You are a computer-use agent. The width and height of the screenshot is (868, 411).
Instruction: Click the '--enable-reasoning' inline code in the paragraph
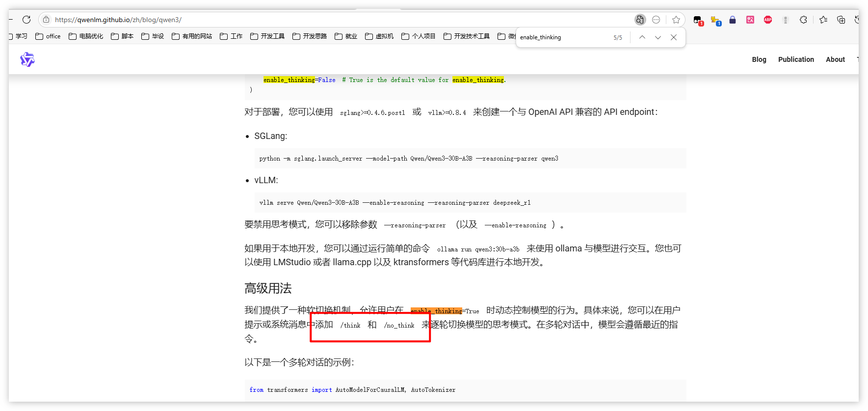(x=516, y=225)
